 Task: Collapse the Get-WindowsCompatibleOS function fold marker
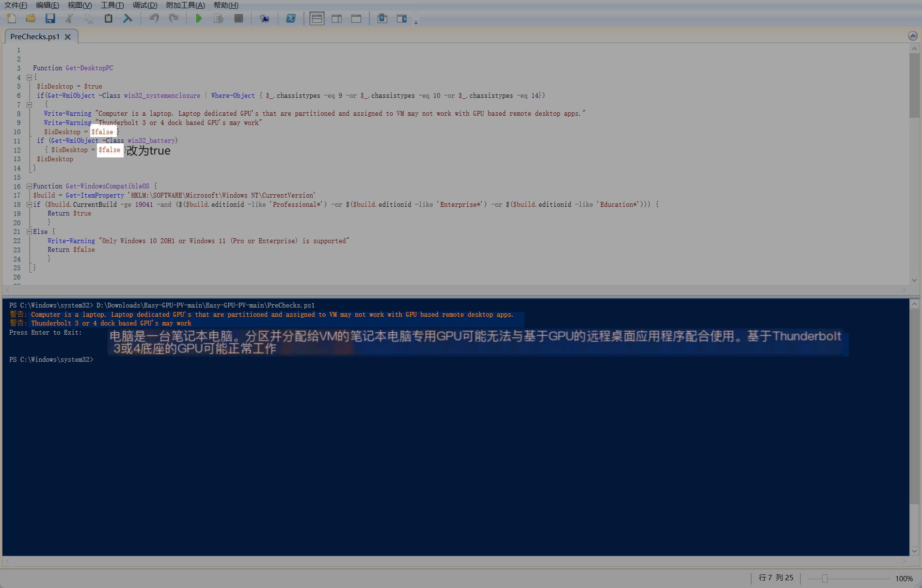tap(29, 186)
